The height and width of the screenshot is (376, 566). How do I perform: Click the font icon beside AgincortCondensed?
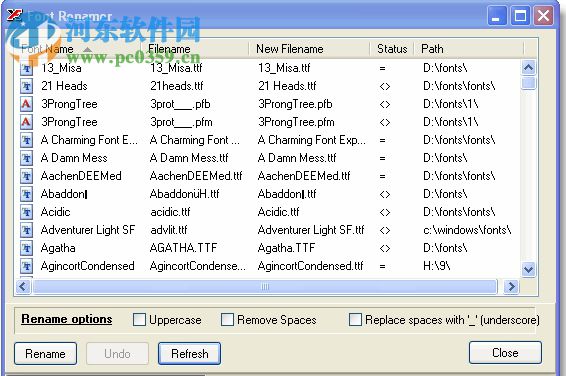coord(26,266)
